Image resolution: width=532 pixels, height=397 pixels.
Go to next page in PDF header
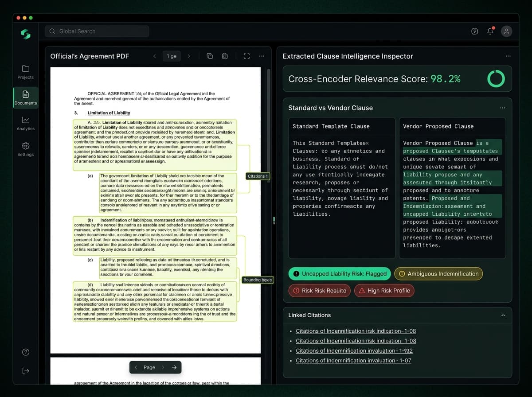189,56
